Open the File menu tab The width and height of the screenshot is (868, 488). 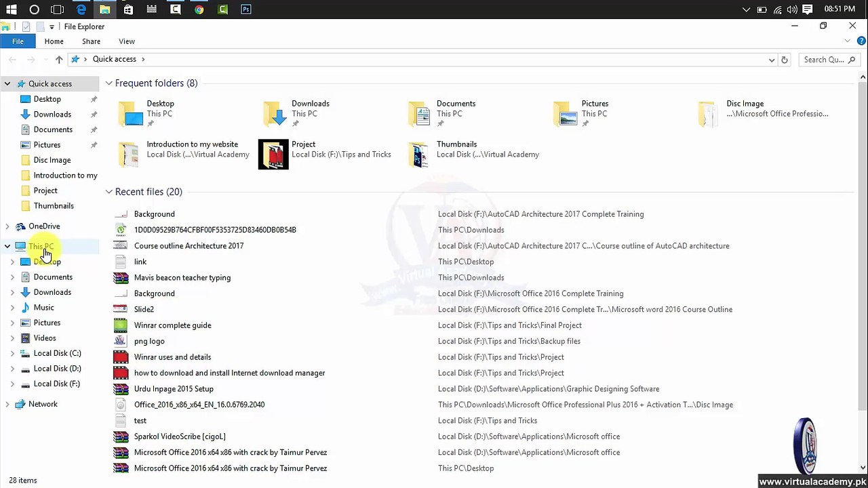click(x=18, y=41)
